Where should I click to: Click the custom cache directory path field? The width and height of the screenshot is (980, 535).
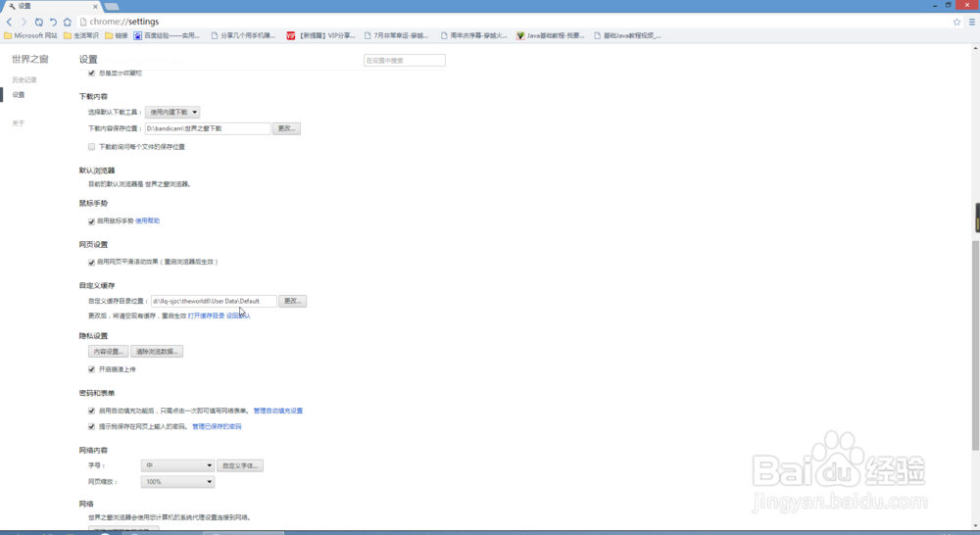[x=213, y=301]
